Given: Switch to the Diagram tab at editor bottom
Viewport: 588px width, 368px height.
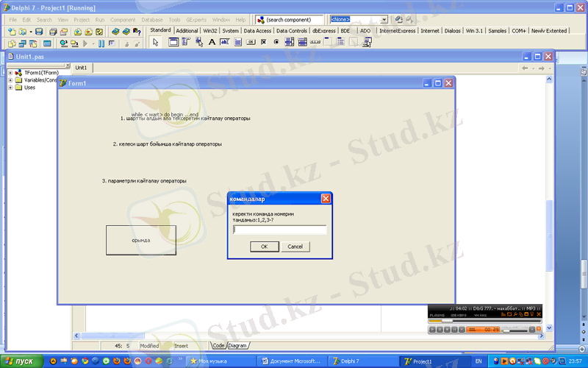Looking at the screenshot, I should tap(237, 345).
